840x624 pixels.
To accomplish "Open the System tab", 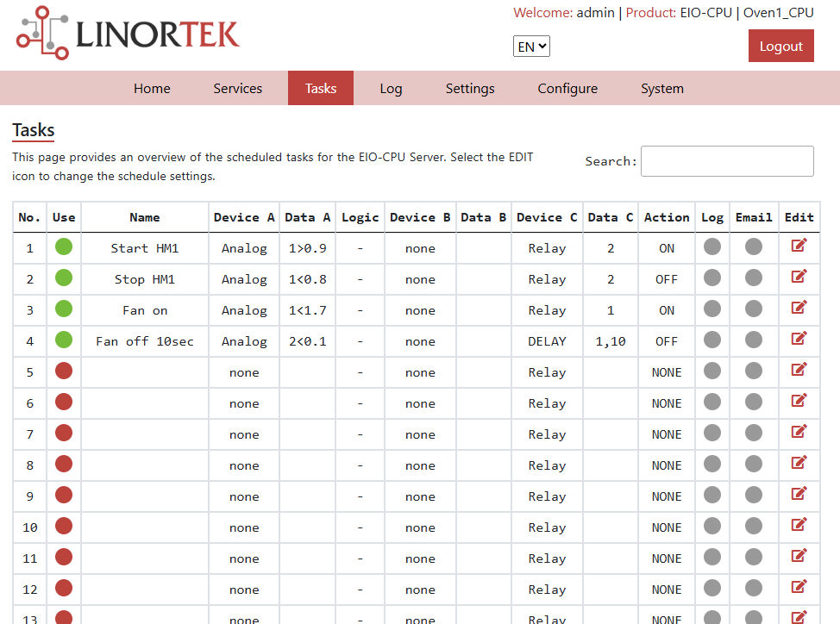I will (662, 88).
